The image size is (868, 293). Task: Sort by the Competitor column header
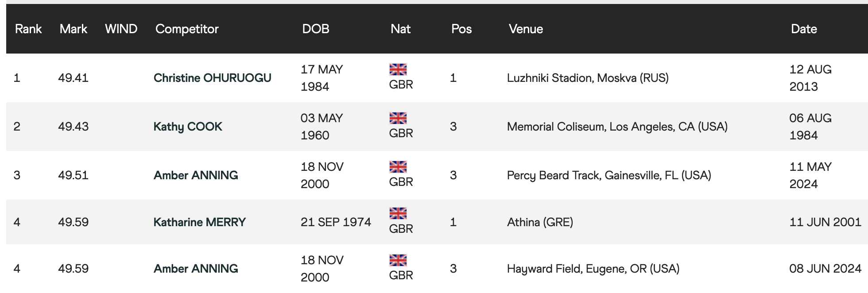click(187, 29)
